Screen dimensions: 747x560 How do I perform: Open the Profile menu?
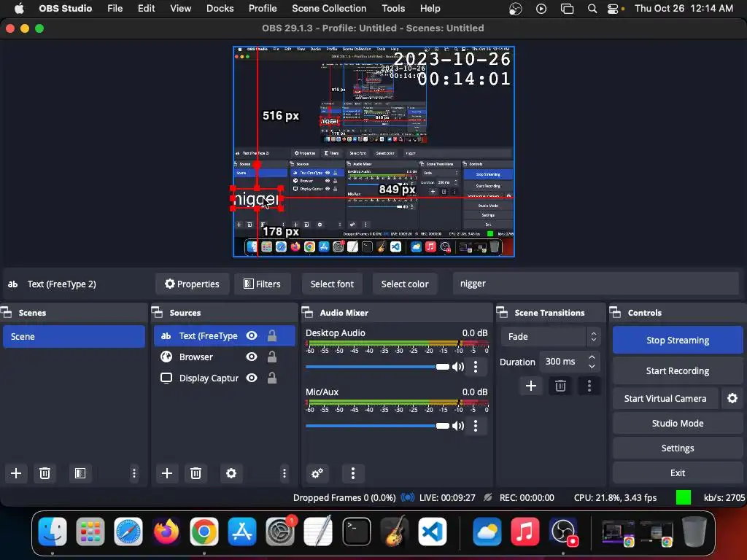(x=263, y=8)
